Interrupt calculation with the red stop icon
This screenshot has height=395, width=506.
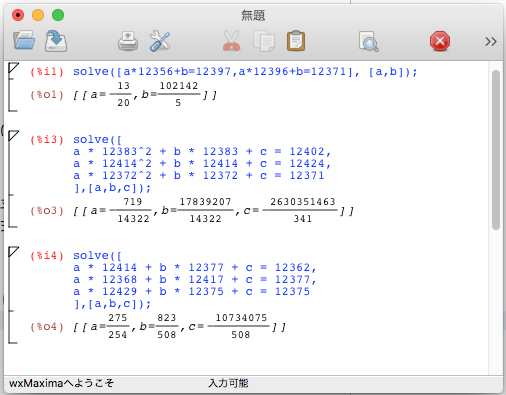pos(440,41)
